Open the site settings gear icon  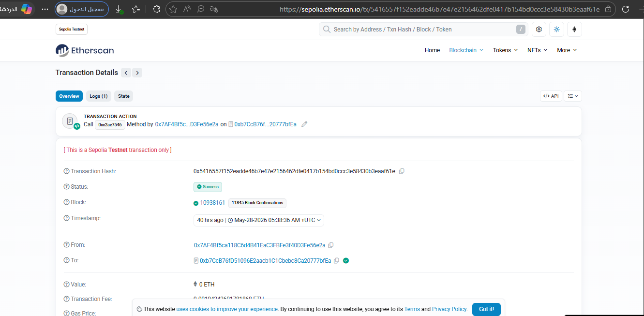539,30
